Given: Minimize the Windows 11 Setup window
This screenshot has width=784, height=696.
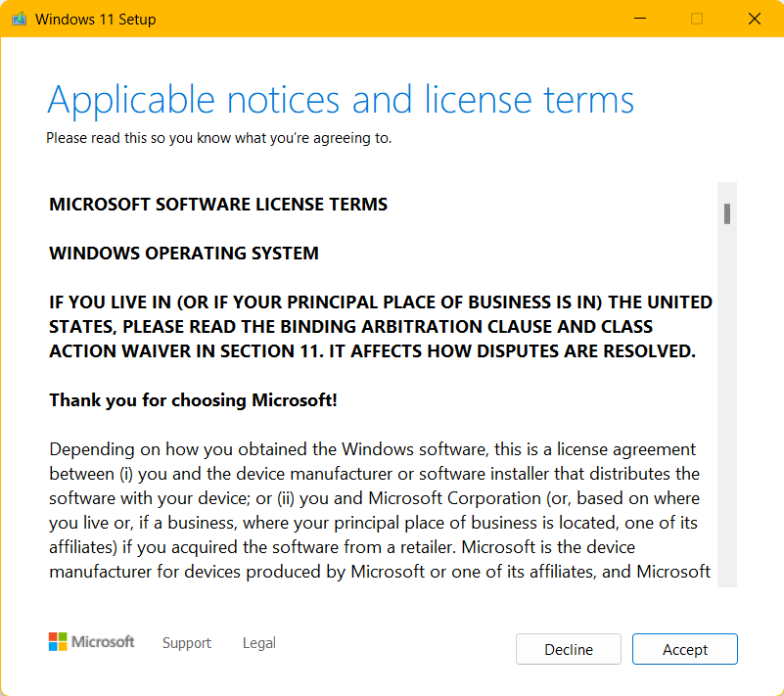Looking at the screenshot, I should [x=640, y=19].
